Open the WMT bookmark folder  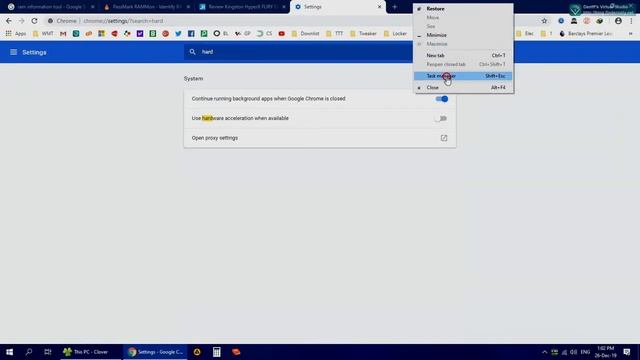pos(43,33)
